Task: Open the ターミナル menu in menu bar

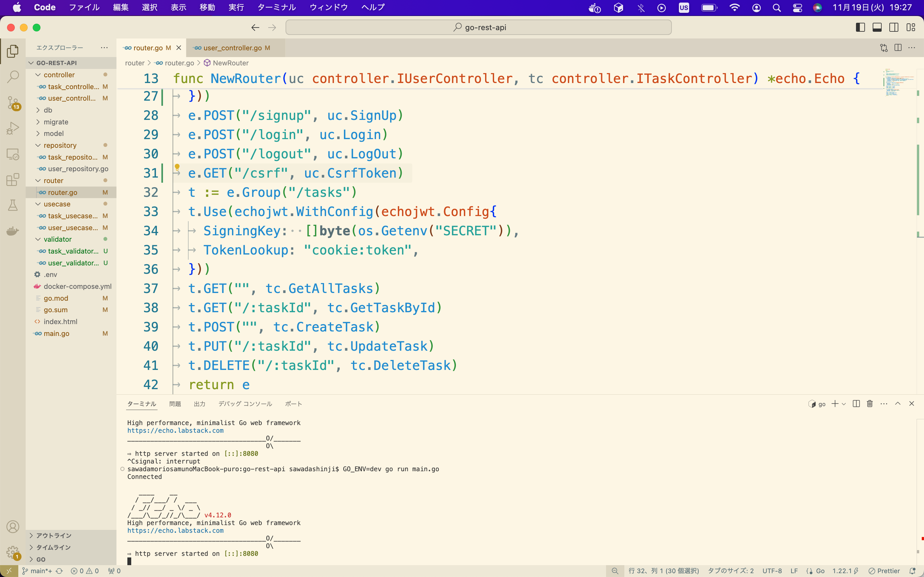Action: pyautogui.click(x=277, y=7)
